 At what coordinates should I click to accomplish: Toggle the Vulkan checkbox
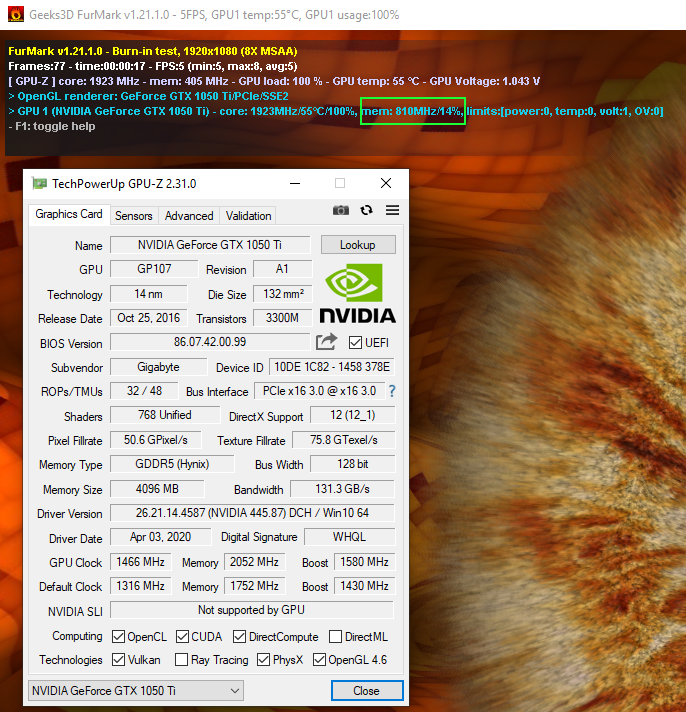click(x=118, y=659)
